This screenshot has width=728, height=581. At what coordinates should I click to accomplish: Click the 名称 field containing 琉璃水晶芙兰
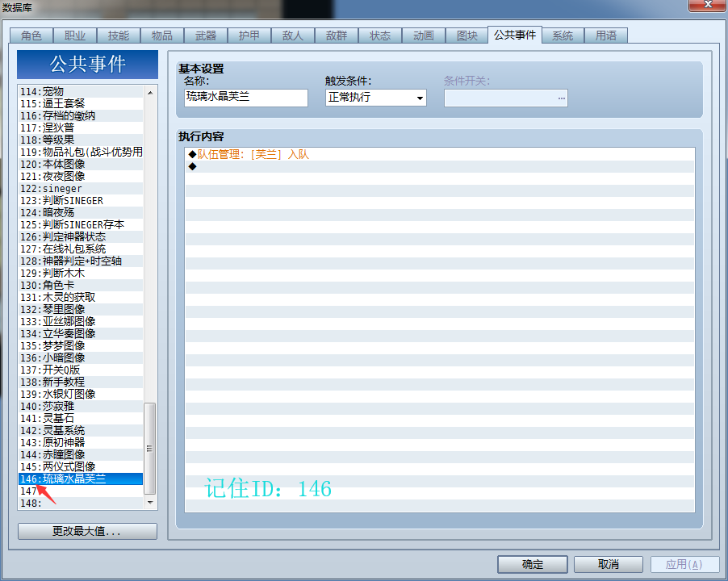pos(246,98)
